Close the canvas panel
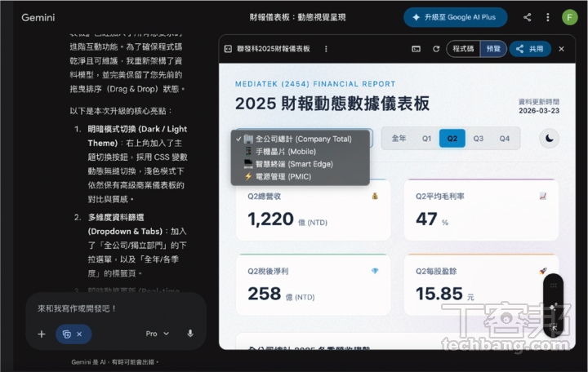The height and width of the screenshot is (372, 588). point(561,49)
